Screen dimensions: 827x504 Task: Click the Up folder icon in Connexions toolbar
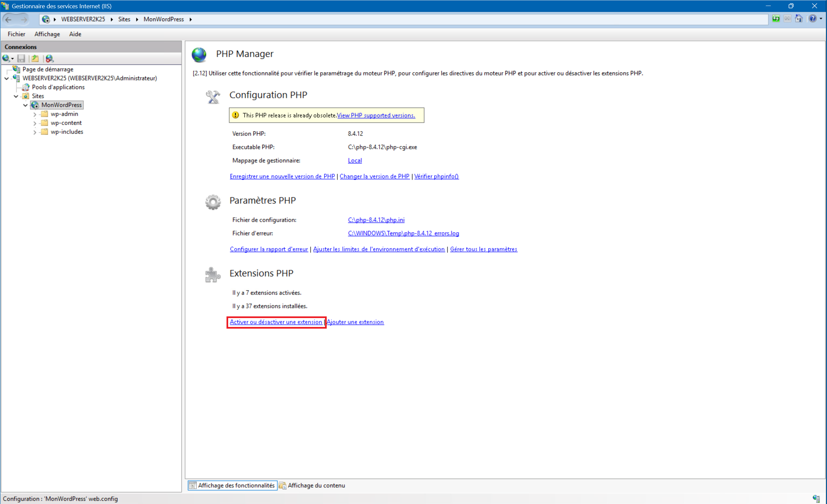click(35, 59)
